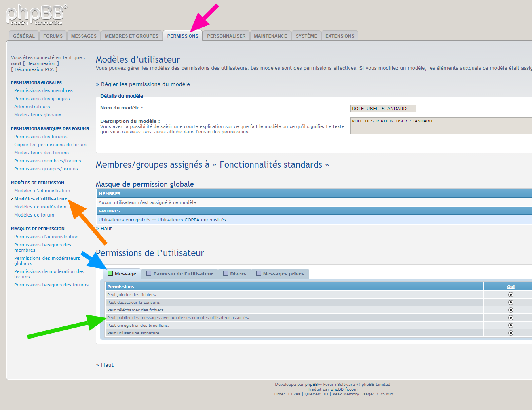Select Oui for 'Peut joindre des fichiers'
The width and height of the screenshot is (532, 410).
click(511, 295)
